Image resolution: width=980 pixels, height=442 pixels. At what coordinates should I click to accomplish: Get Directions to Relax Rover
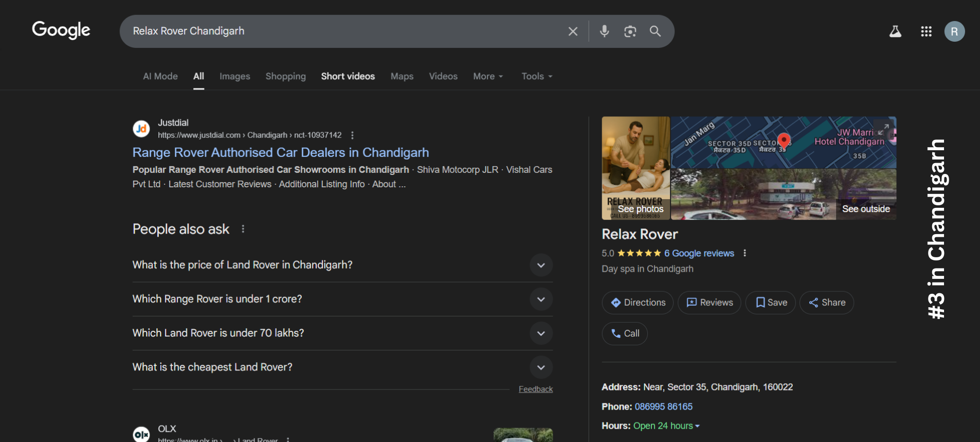tap(638, 303)
